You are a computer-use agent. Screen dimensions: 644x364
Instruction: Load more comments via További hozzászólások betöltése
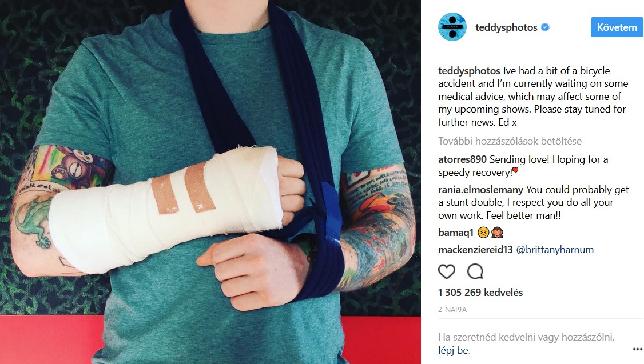click(510, 141)
